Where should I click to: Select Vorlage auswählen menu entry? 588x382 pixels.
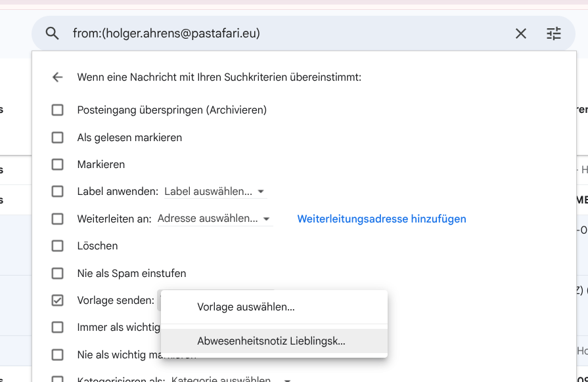pos(246,307)
